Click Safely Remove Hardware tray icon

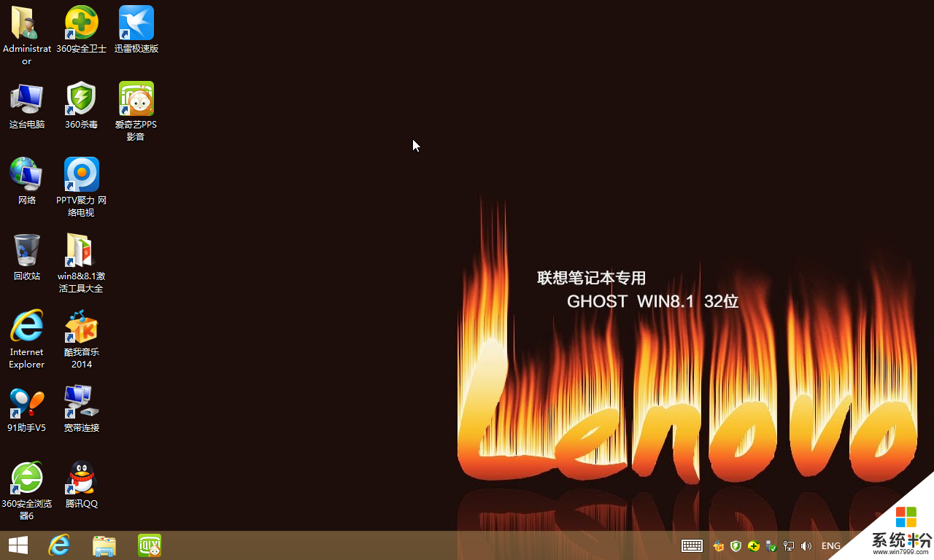[x=771, y=546]
